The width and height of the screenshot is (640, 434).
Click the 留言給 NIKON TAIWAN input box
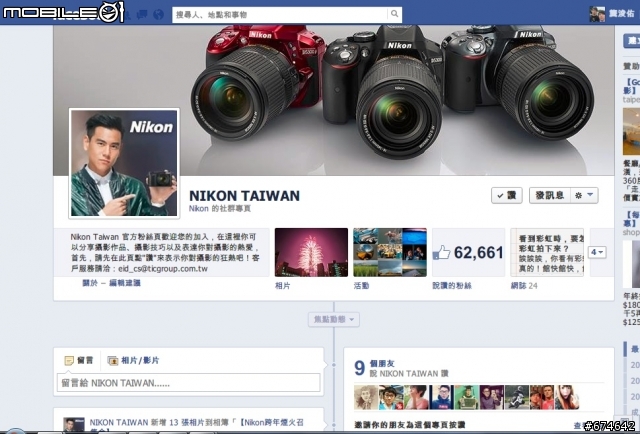tap(188, 383)
